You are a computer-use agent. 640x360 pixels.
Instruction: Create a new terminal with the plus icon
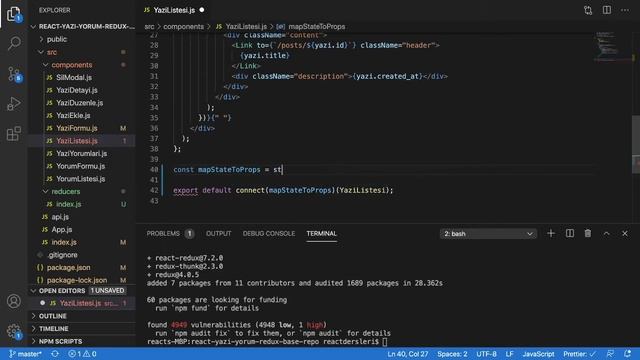pyautogui.click(x=551, y=233)
